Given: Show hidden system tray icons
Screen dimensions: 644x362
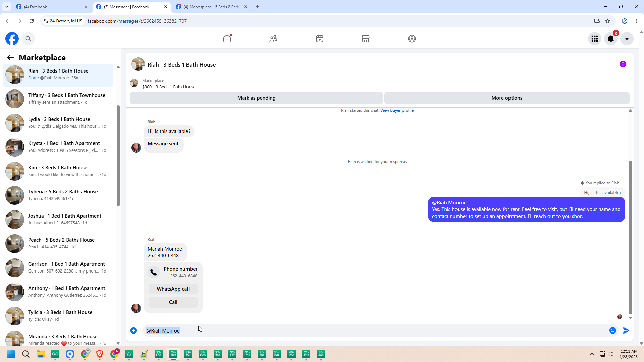Looking at the screenshot, I should (592, 354).
